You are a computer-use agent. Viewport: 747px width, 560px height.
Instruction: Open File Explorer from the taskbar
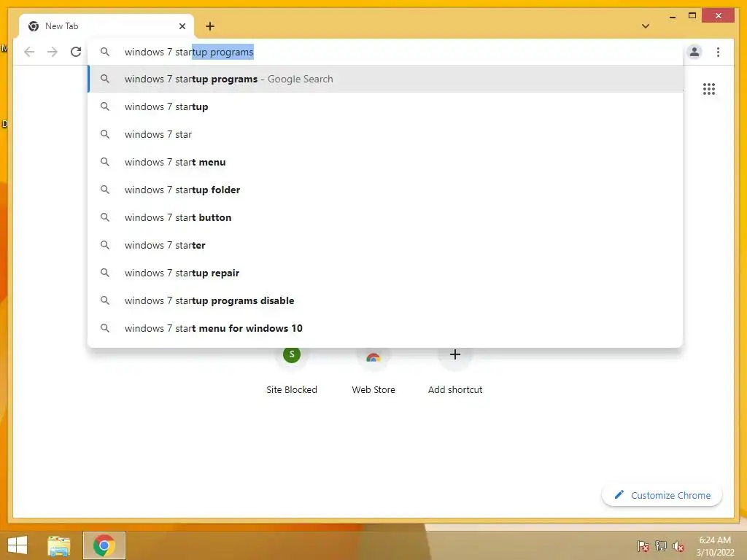[x=58, y=545]
